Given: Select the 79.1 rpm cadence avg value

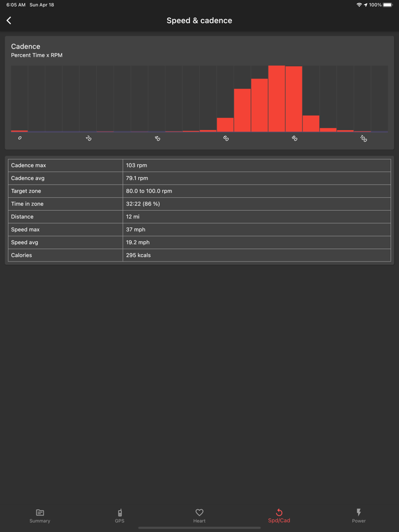Looking at the screenshot, I should (x=137, y=178).
